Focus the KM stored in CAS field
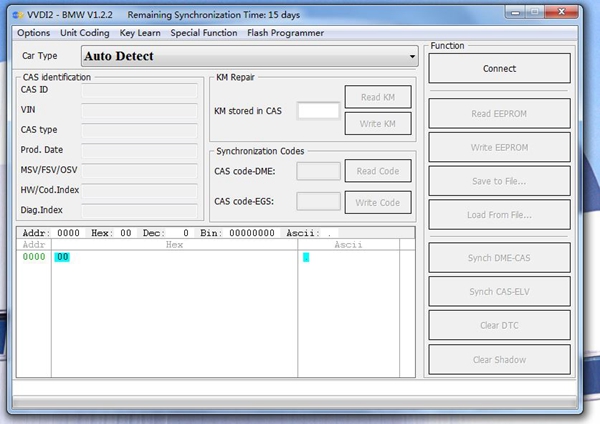Screen dimensions: 600x424 click(x=318, y=111)
